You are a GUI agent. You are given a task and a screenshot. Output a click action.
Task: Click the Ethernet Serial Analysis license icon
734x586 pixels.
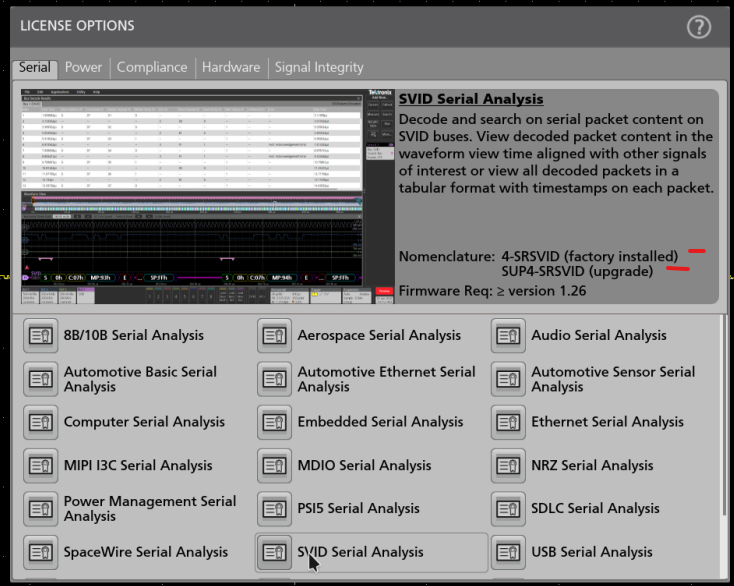pyautogui.click(x=508, y=422)
